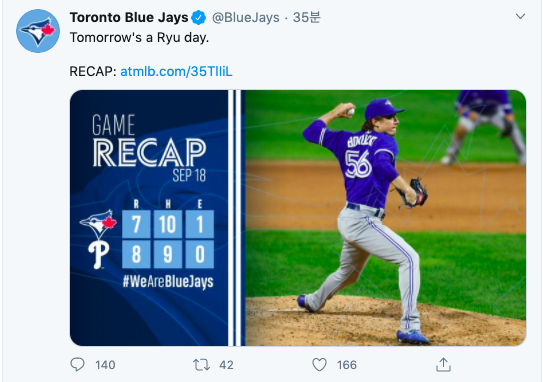
Task: Click the 42 retweets count
Action: pos(226,365)
